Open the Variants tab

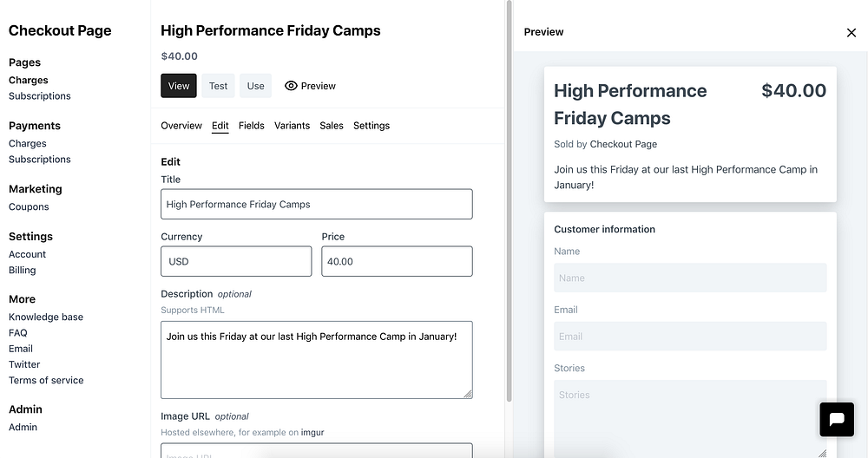coord(292,126)
